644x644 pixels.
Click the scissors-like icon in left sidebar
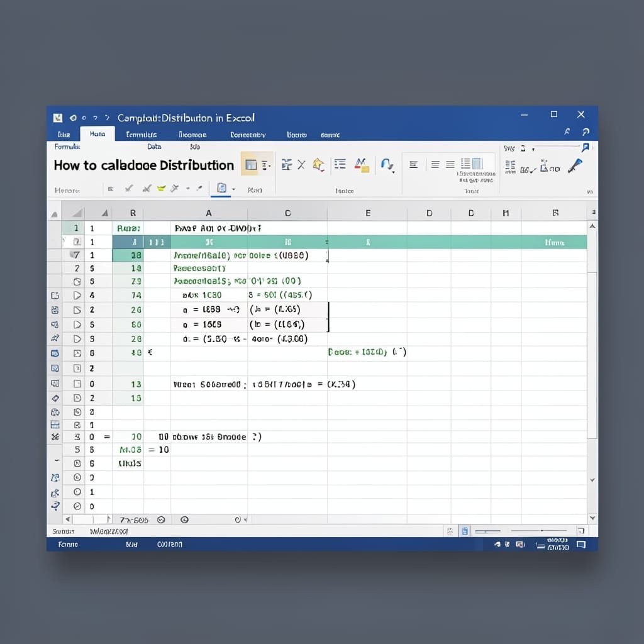(55, 436)
